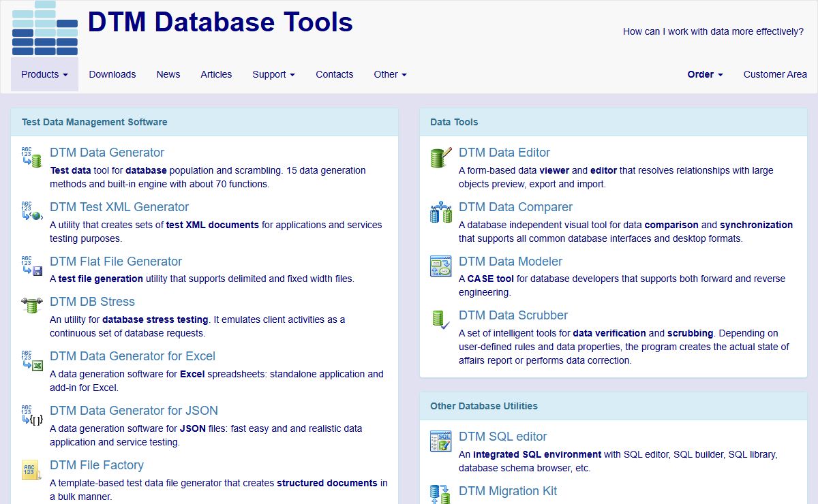Screen dimensions: 818x504
Task: Click the DTM Test XML Generator icon
Action: (x=31, y=211)
